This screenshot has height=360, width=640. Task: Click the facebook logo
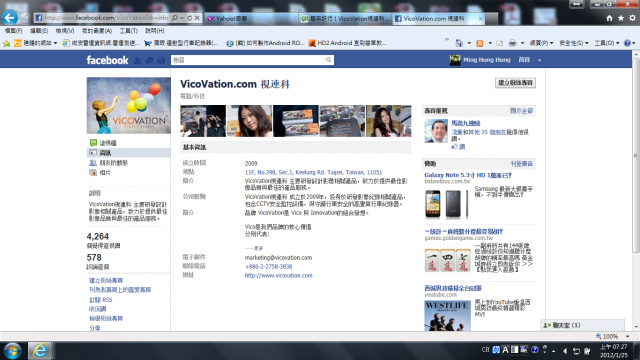click(107, 60)
